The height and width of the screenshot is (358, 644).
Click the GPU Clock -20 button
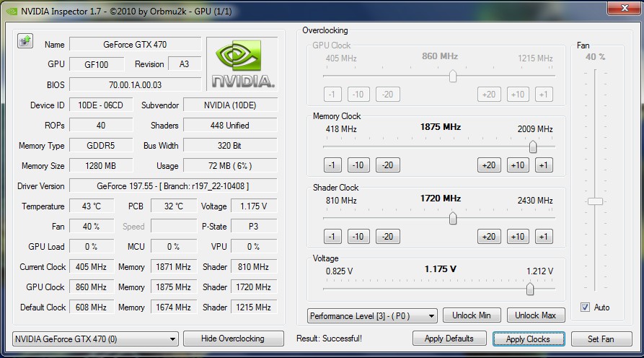coord(388,95)
